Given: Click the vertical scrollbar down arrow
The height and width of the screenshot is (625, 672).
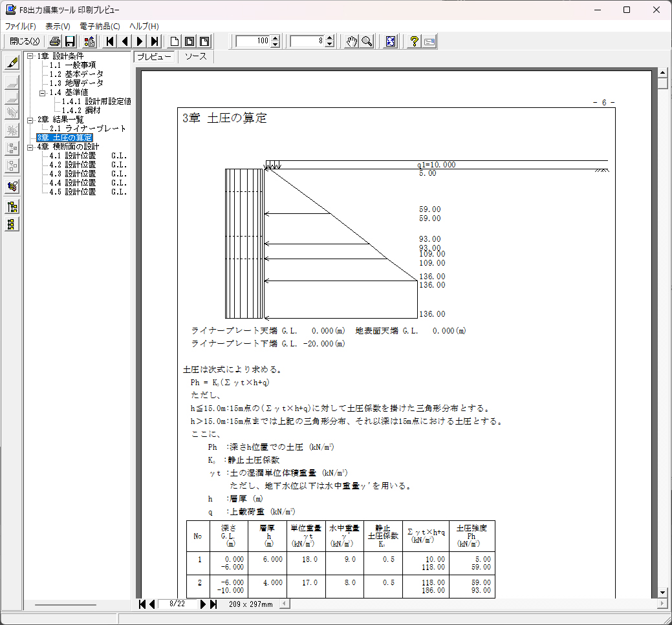Looking at the screenshot, I should tap(662, 593).
